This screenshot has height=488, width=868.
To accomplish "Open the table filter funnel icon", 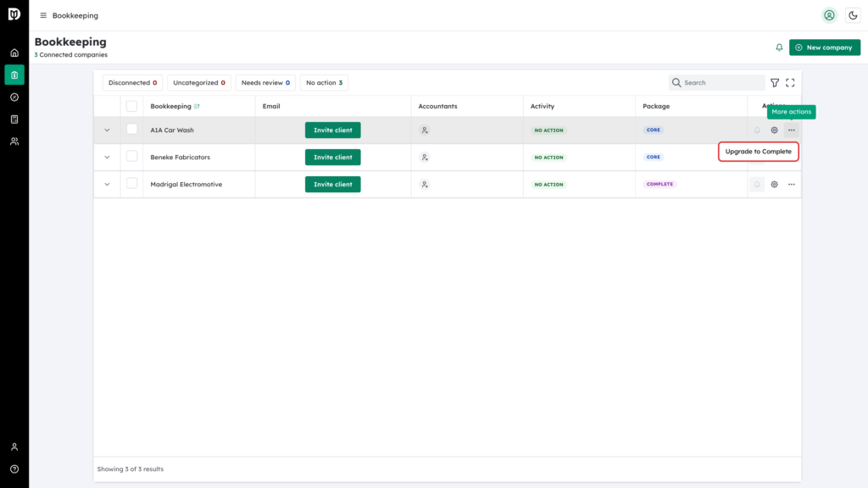I will tap(775, 82).
